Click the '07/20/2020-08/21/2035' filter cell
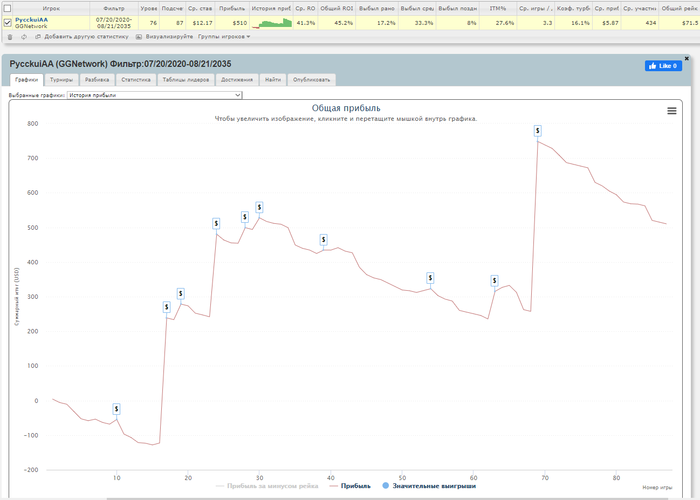 pyautogui.click(x=114, y=23)
